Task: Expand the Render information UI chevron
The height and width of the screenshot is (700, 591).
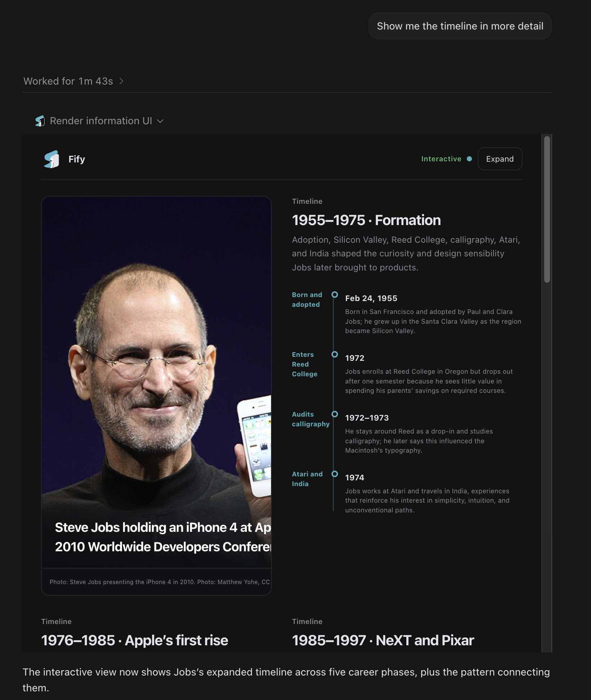Action: (161, 121)
